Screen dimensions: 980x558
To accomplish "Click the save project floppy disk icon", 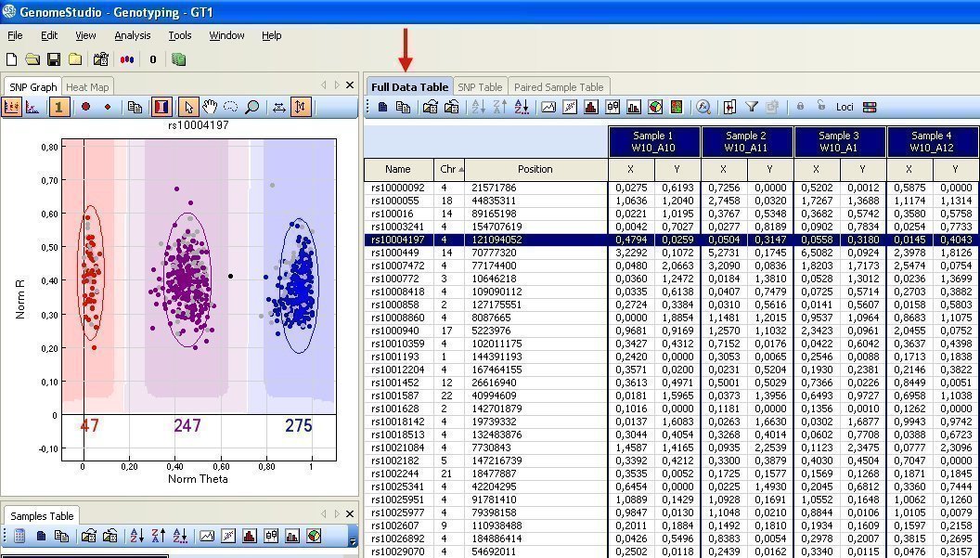I will (54, 59).
